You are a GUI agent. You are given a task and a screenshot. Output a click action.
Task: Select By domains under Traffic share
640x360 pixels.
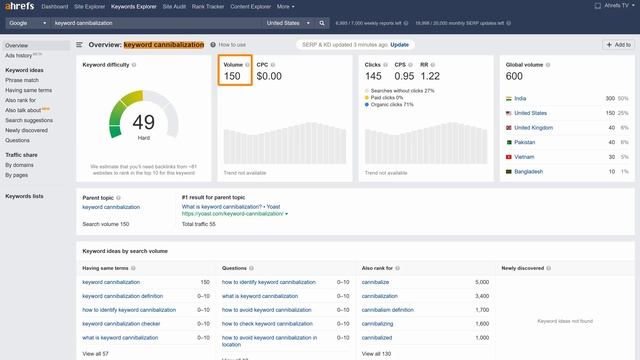(19, 165)
